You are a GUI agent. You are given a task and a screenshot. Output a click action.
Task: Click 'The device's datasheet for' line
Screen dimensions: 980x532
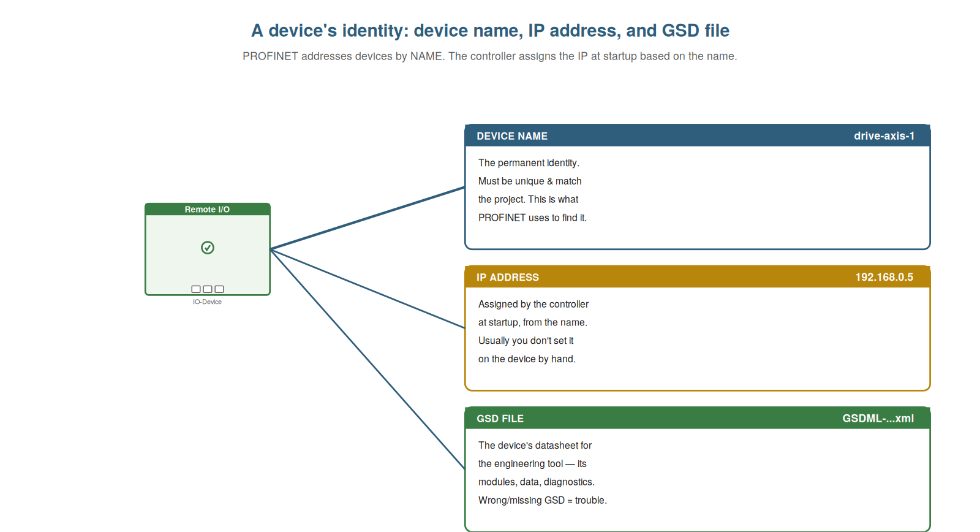(535, 446)
